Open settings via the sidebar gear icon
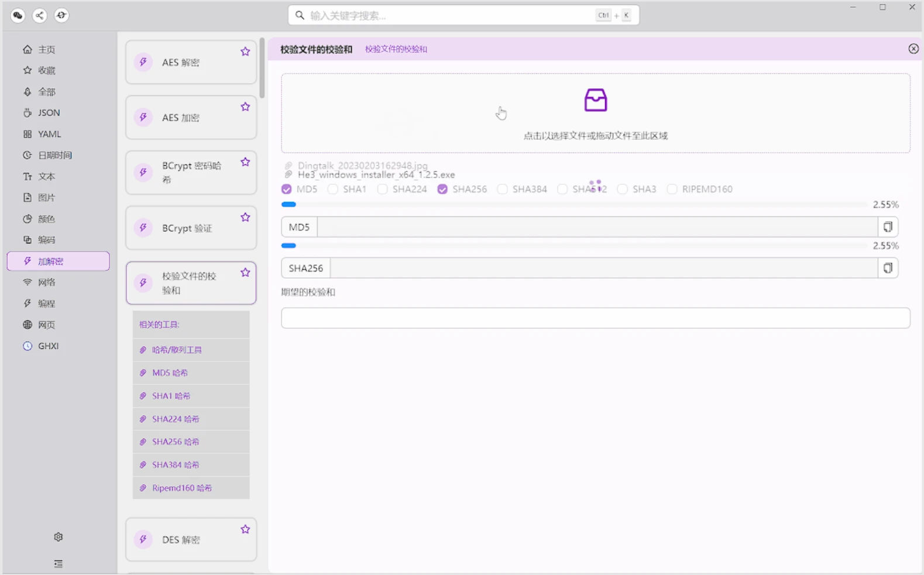Image resolution: width=924 pixels, height=575 pixels. 58,537
